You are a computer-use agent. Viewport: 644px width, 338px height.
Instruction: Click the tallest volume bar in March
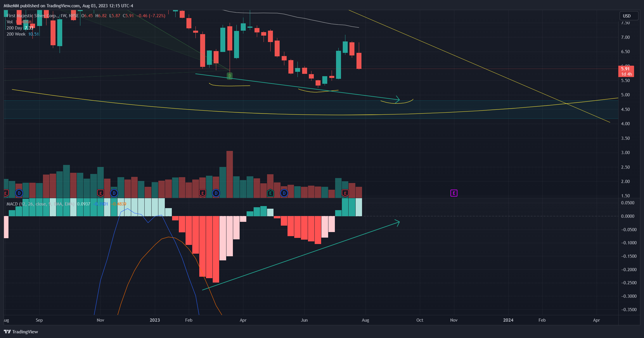(230, 174)
